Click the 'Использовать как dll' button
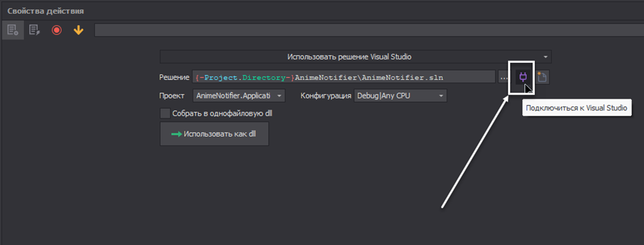Screen dimensions: 644x245 [x=214, y=134]
